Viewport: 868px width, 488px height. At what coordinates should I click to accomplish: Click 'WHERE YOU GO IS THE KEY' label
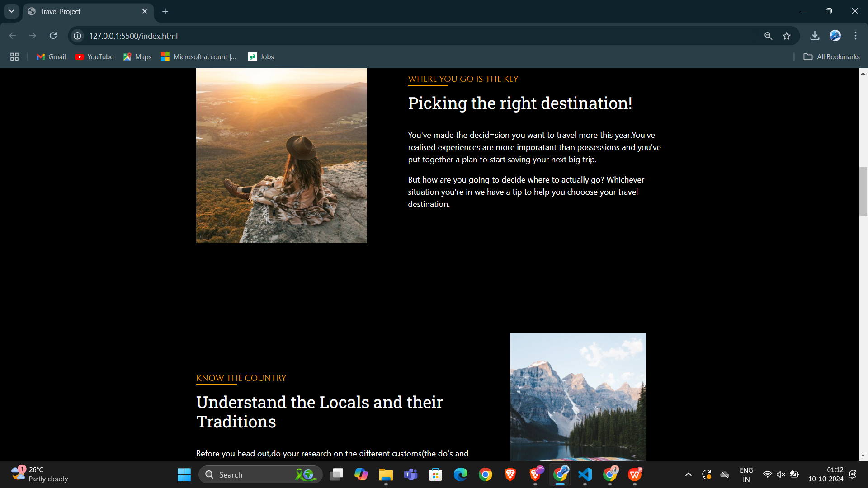point(463,79)
